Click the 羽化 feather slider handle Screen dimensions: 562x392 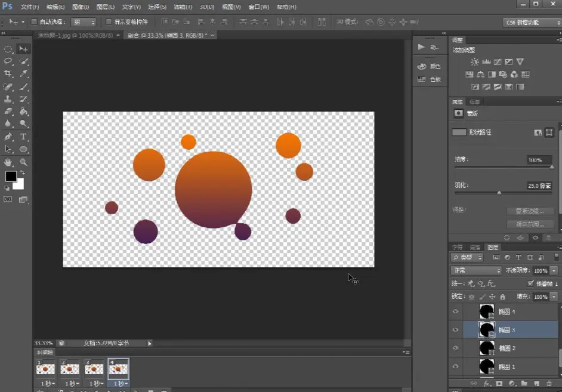[499, 192]
